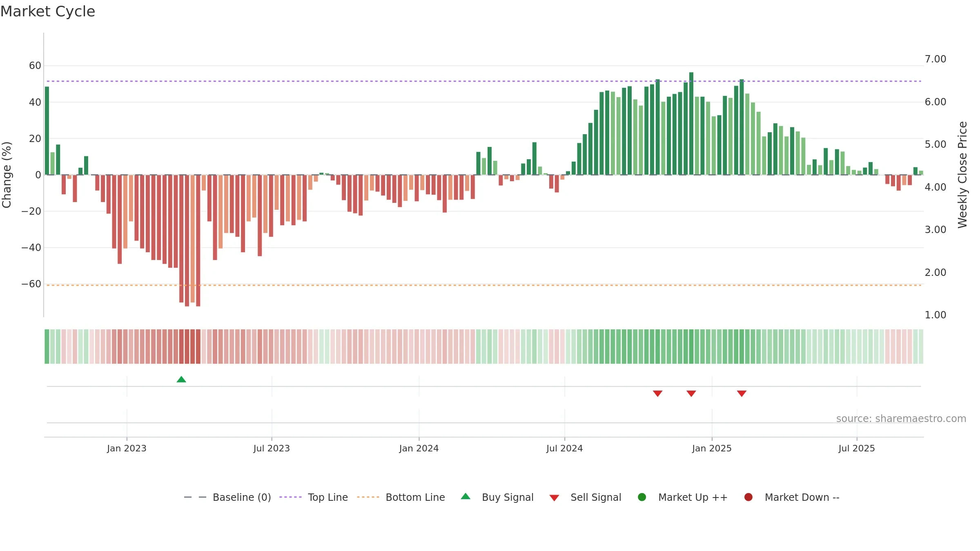Click the Jan 2025 axis label
This screenshot has height=551, width=980.
point(712,448)
